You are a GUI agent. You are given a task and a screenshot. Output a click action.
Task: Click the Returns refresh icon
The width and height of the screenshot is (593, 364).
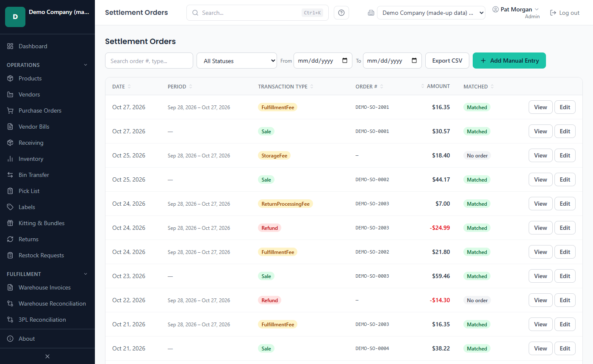(10, 239)
